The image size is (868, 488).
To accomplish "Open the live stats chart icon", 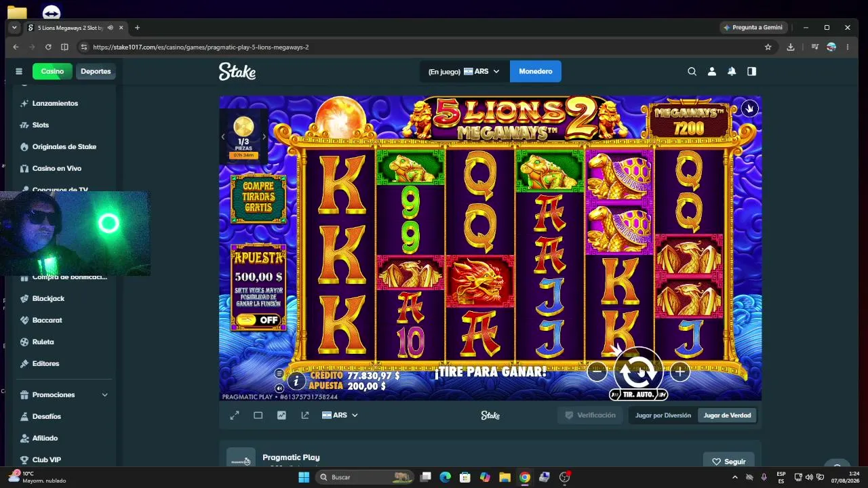I will click(281, 415).
